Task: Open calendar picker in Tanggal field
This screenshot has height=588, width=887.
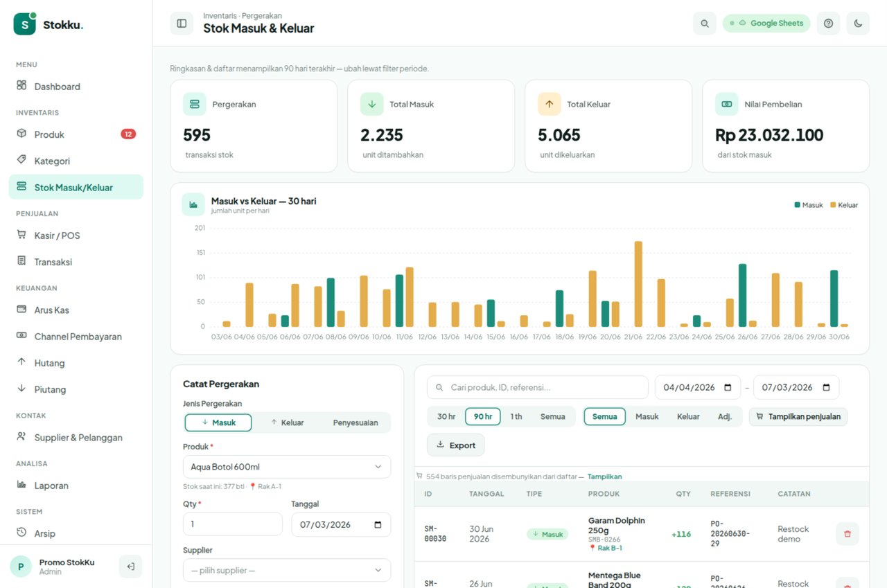Action: click(x=378, y=525)
